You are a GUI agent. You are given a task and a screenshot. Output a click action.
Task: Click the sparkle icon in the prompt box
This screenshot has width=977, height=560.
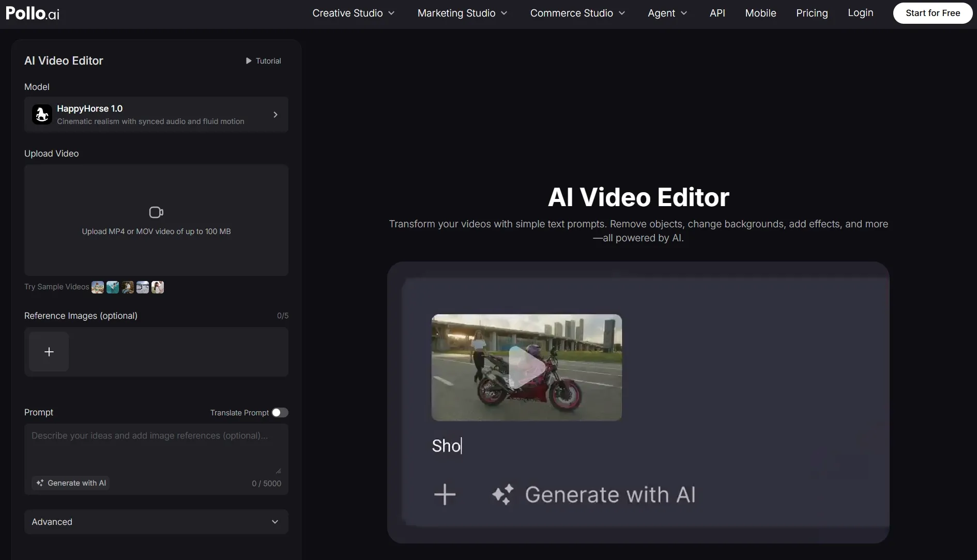click(x=40, y=483)
